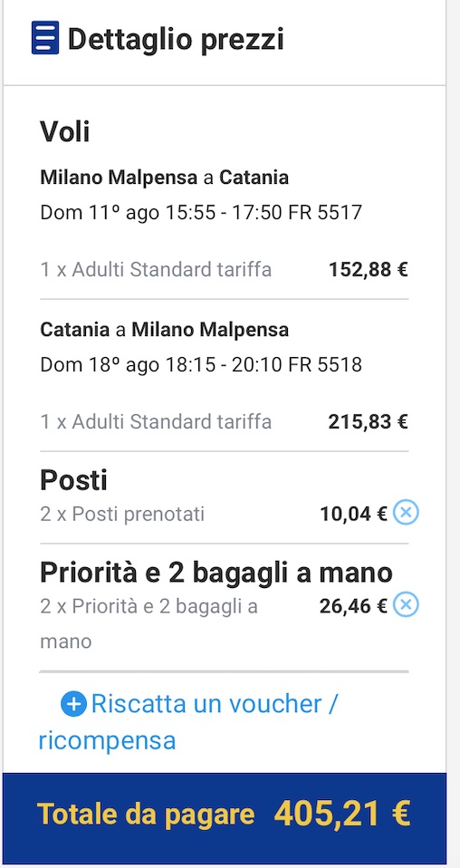Click the 152,88 € outbound fare price
The width and height of the screenshot is (460, 868).
(x=369, y=270)
